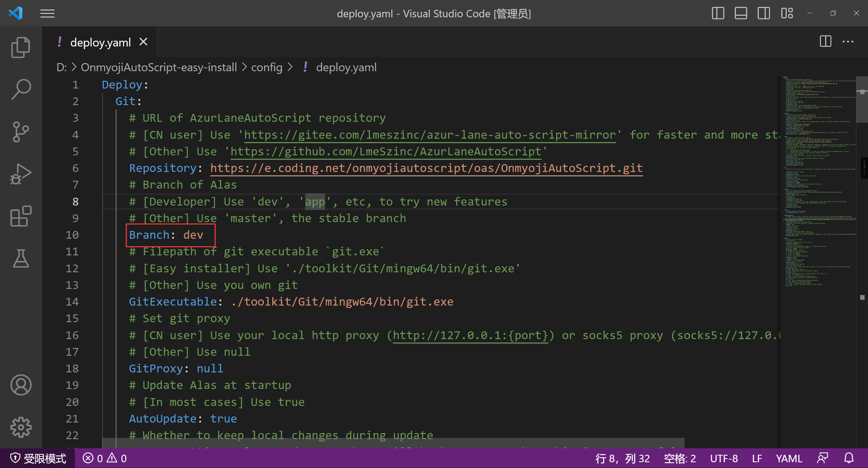The height and width of the screenshot is (468, 868).
Task: Open the Testing view
Action: click(21, 259)
